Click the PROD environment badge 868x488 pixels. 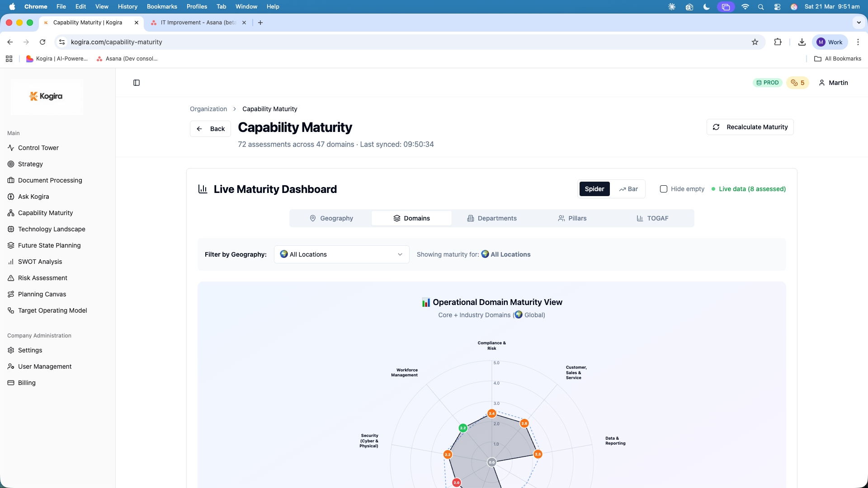click(767, 83)
